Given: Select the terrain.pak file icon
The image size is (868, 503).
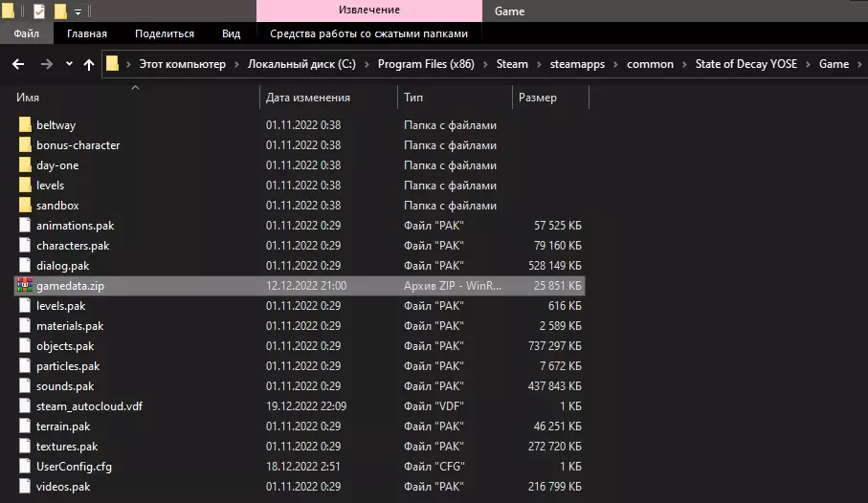Looking at the screenshot, I should click(x=25, y=426).
